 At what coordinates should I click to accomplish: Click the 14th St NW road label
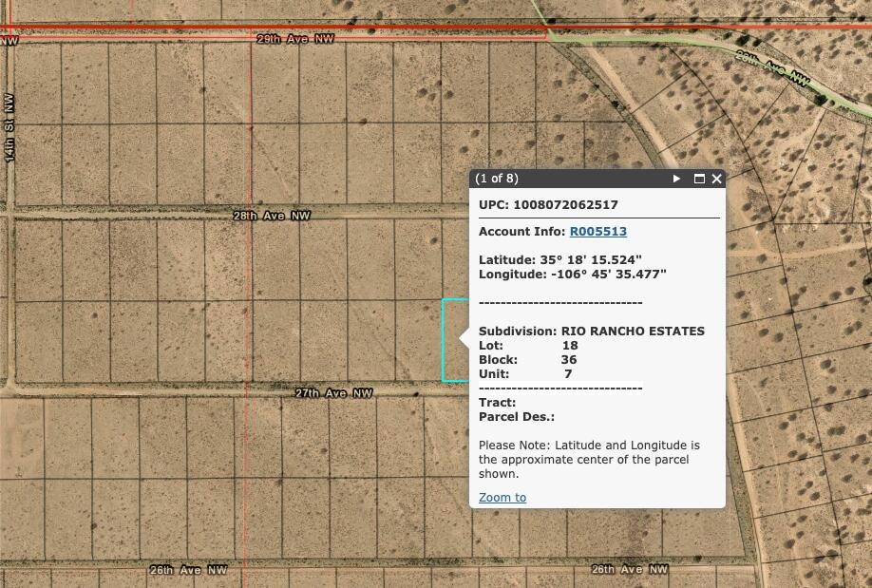pyautogui.click(x=9, y=127)
